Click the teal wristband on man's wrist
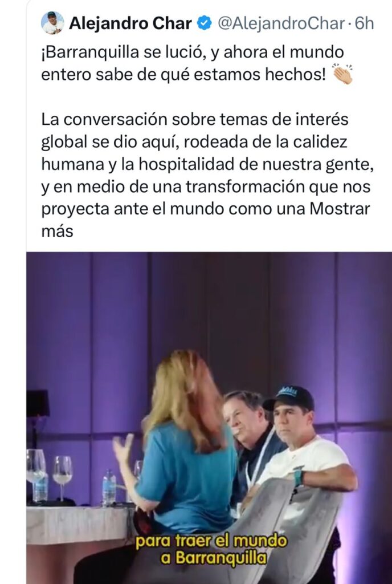 point(299,478)
